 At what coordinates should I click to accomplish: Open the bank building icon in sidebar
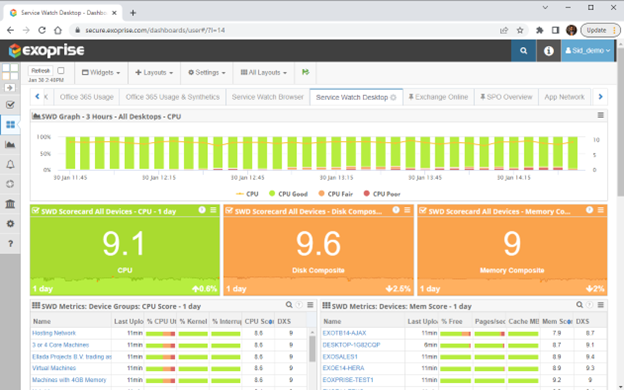point(10,204)
